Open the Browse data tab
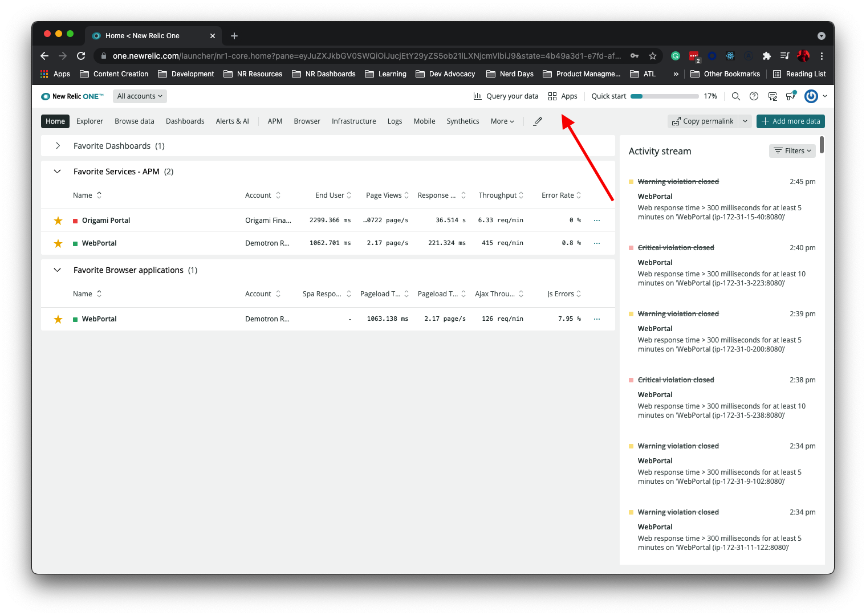The width and height of the screenshot is (866, 616). (x=135, y=121)
